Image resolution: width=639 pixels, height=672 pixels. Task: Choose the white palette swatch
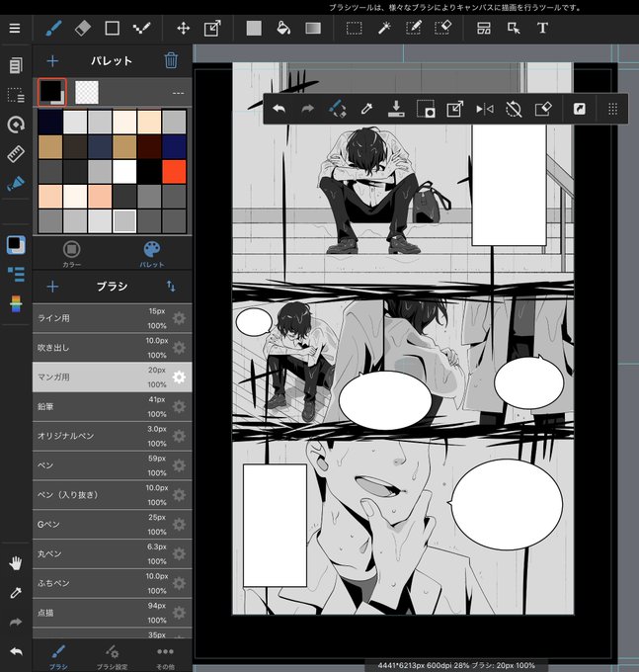click(x=124, y=171)
